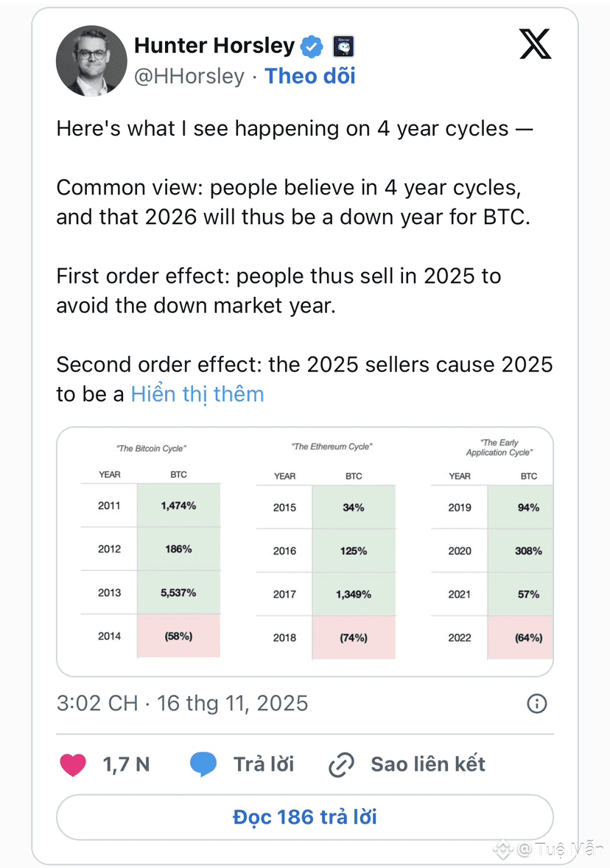This screenshot has width=610, height=868.
Task: Like the tweet with the heart icon
Action: (73, 765)
